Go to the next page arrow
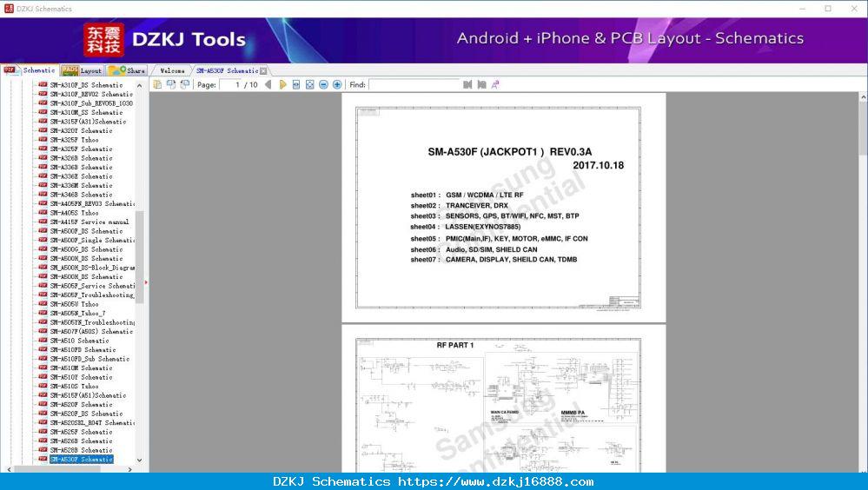 pyautogui.click(x=283, y=85)
